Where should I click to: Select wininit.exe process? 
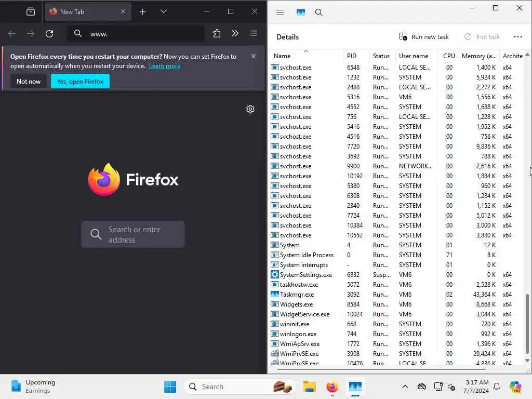(x=397, y=324)
